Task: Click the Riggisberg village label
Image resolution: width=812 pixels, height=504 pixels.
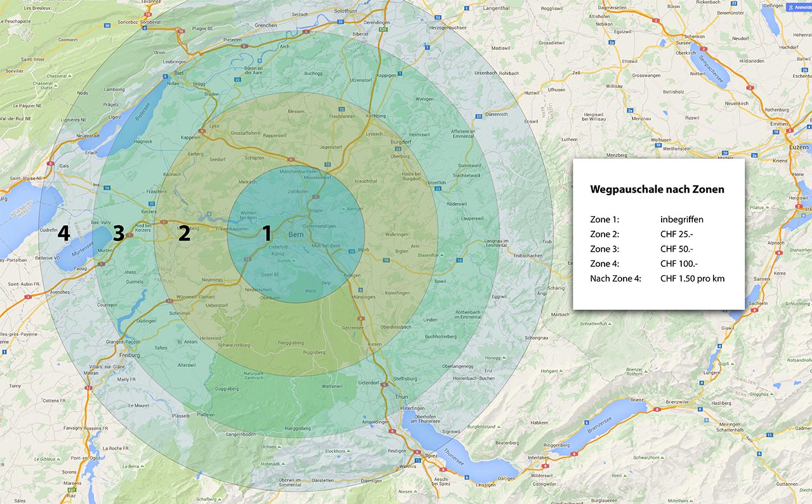Action: (314, 352)
